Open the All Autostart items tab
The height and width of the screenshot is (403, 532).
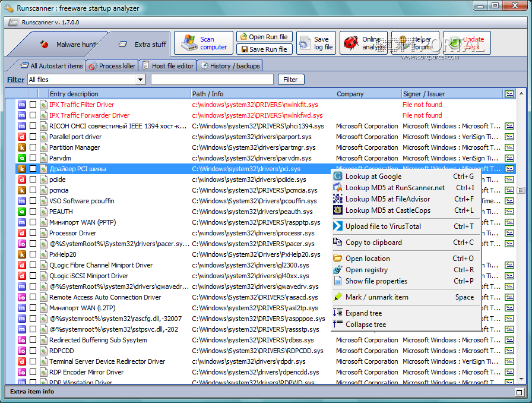pos(52,66)
